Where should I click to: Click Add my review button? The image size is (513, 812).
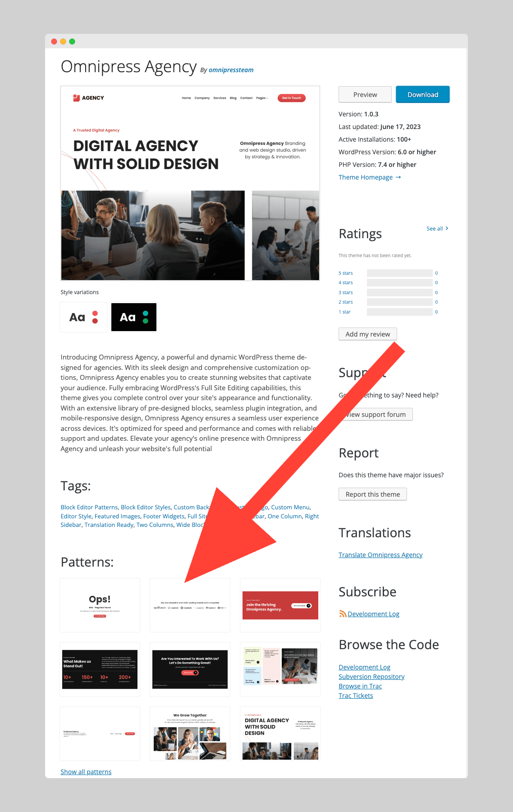(368, 334)
